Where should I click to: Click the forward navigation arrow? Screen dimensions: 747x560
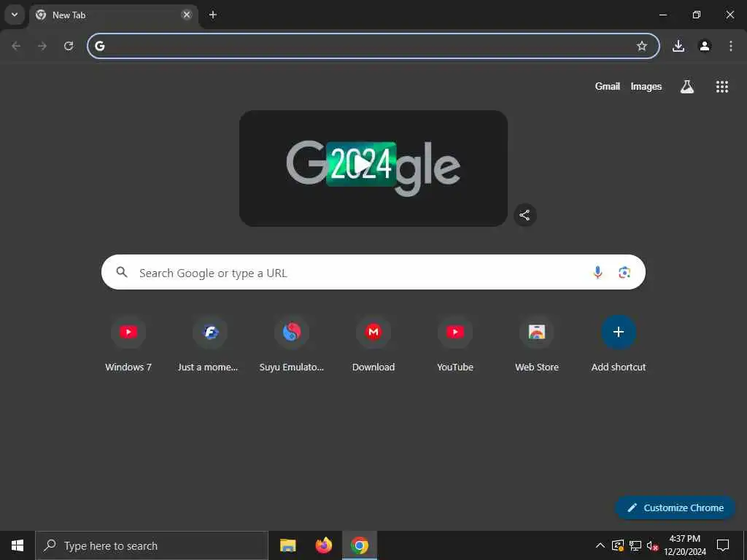[x=42, y=46]
